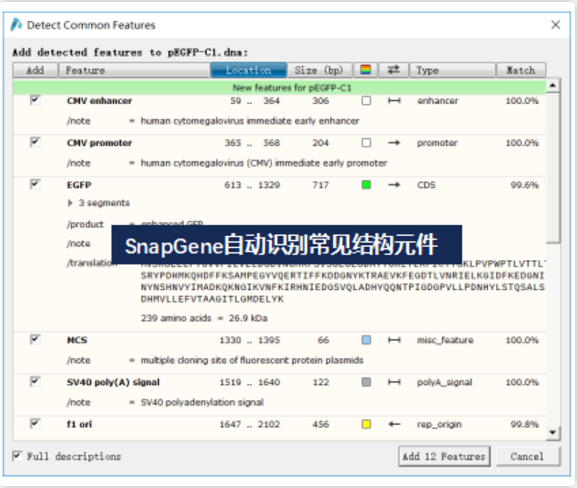Sort by the Location column header
577x488 pixels.
(248, 70)
